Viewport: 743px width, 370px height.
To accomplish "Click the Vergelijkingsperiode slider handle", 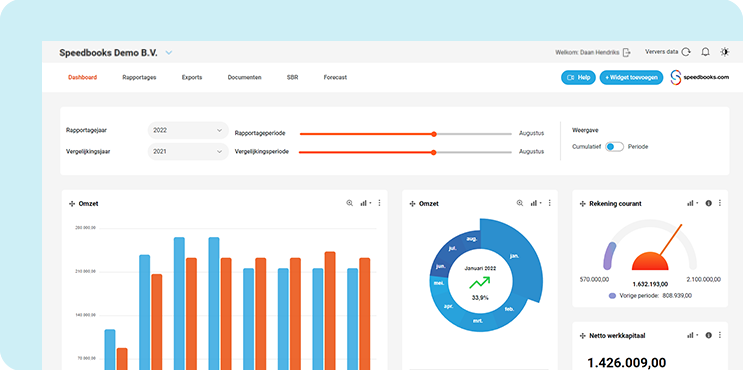I will 434,153.
